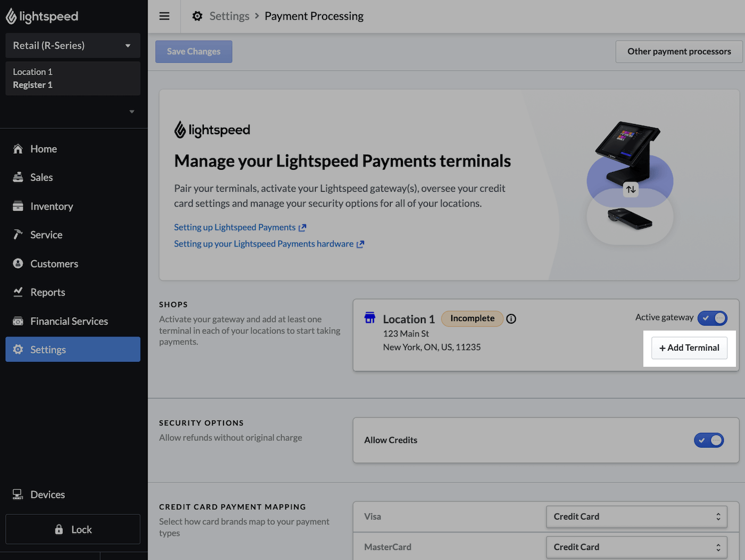745x560 pixels.
Task: Click the Settings gear icon in breadcrumb
Action: [x=197, y=16]
